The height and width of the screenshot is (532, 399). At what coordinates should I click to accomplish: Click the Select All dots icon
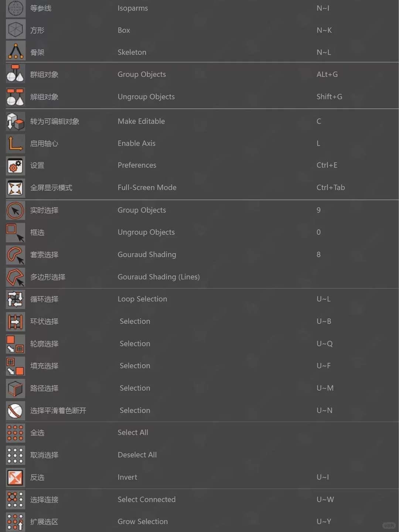point(16,433)
